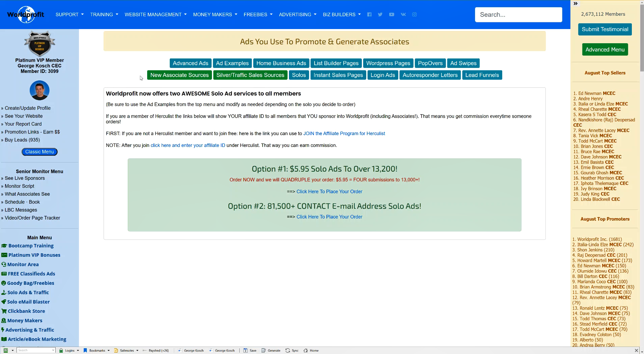Click the Worldprofit logo
644x354 pixels.
pos(26,15)
